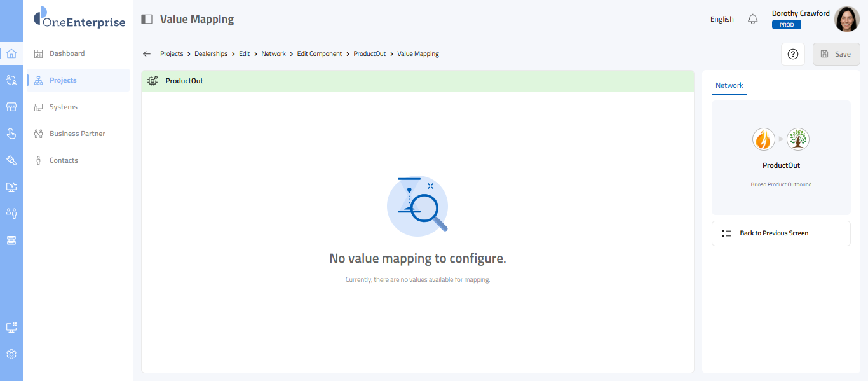Screen dimensions: 868x381
Task: Click the home icon in the left rail
Action: tap(11, 53)
